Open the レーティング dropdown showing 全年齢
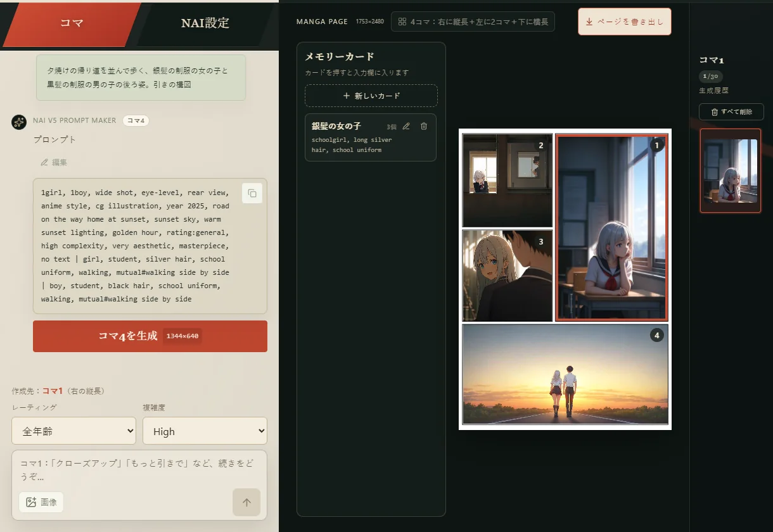Image resolution: width=773 pixels, height=532 pixels. click(73, 431)
